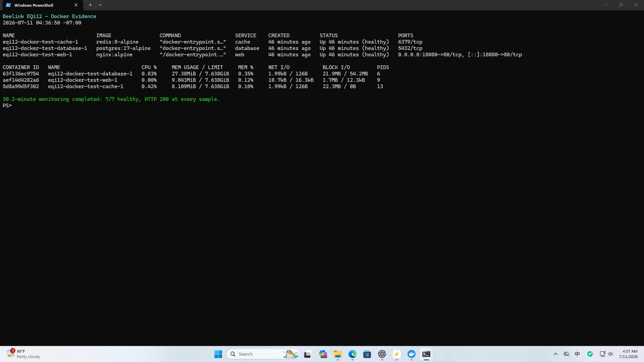Click image name nginx:alpine
The height and width of the screenshot is (362, 644).
coord(114,55)
